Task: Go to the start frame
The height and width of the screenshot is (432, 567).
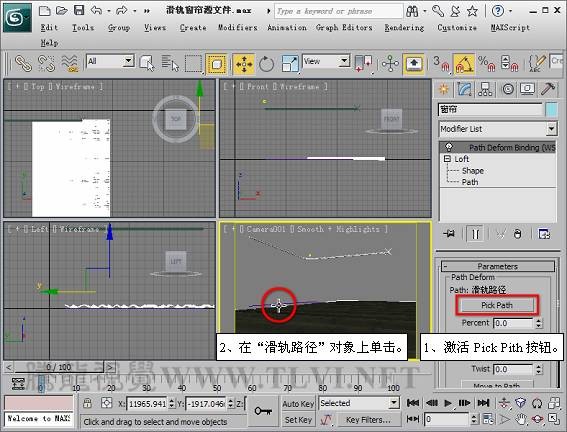Action: 413,403
